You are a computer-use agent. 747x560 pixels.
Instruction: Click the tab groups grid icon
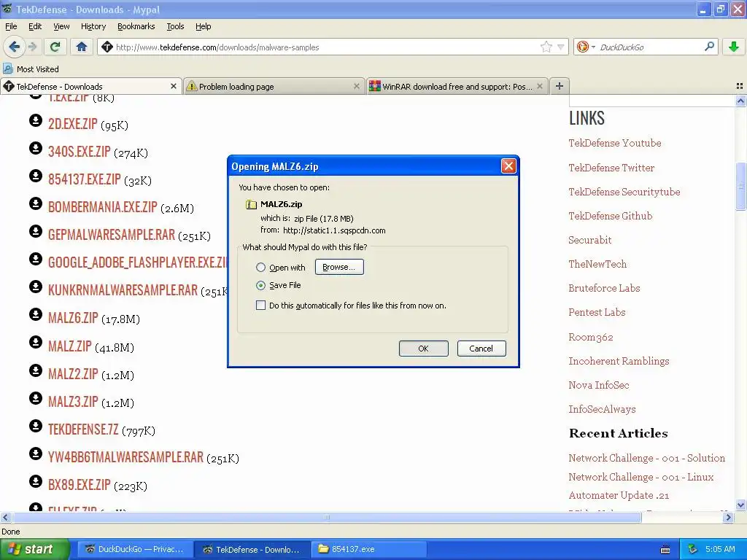(x=740, y=86)
